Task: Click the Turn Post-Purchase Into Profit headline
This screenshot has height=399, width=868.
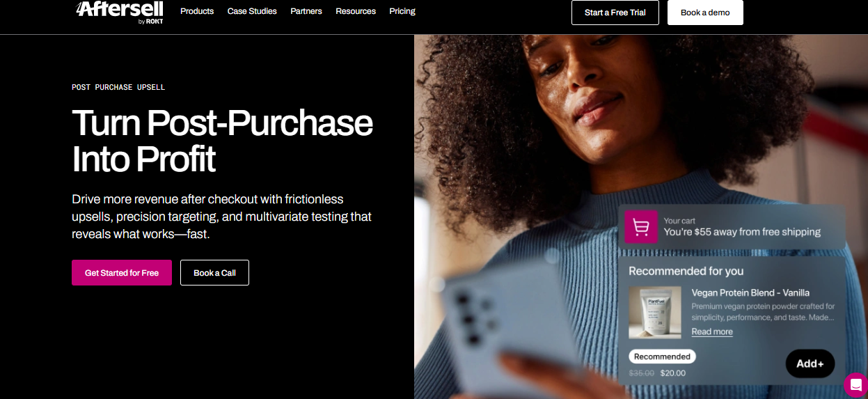Action: [x=222, y=141]
